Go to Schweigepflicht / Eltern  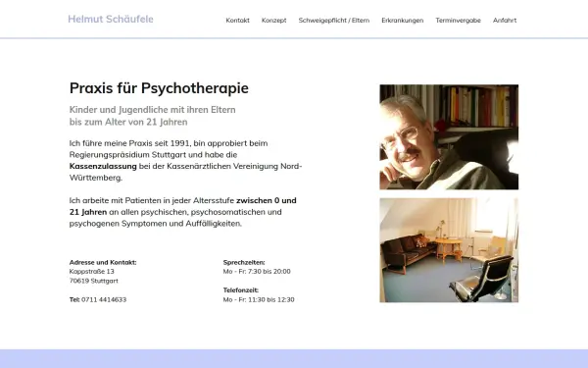point(334,21)
